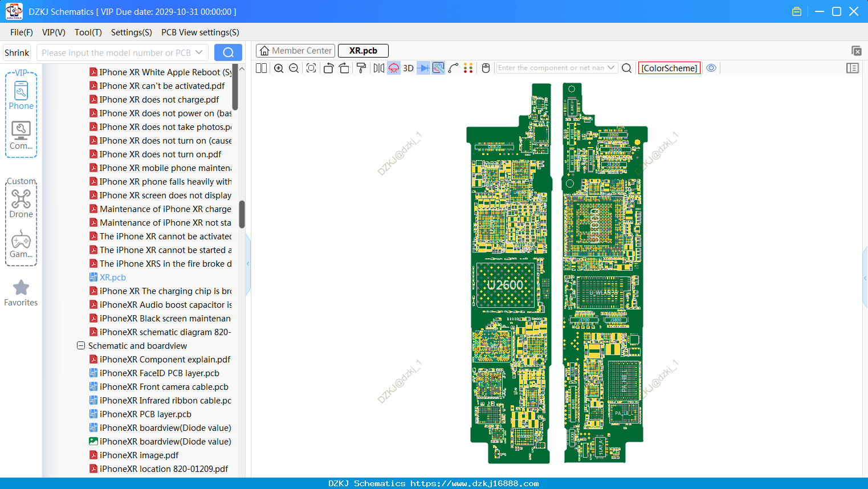Viewport: 868px width, 489px height.
Task: Toggle the net routing display
Action: 438,68
